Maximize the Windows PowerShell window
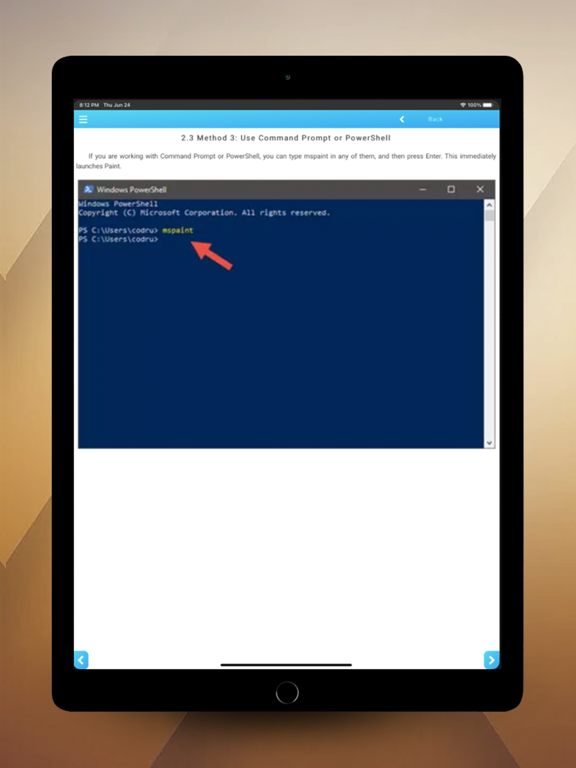This screenshot has width=576, height=768. click(451, 190)
